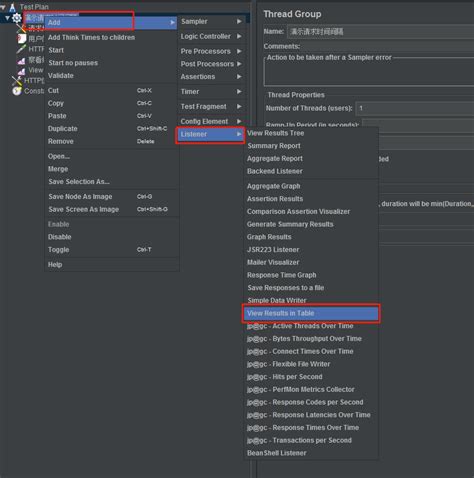Click the thread group Name field
This screenshot has width=474, height=478.
(381, 32)
